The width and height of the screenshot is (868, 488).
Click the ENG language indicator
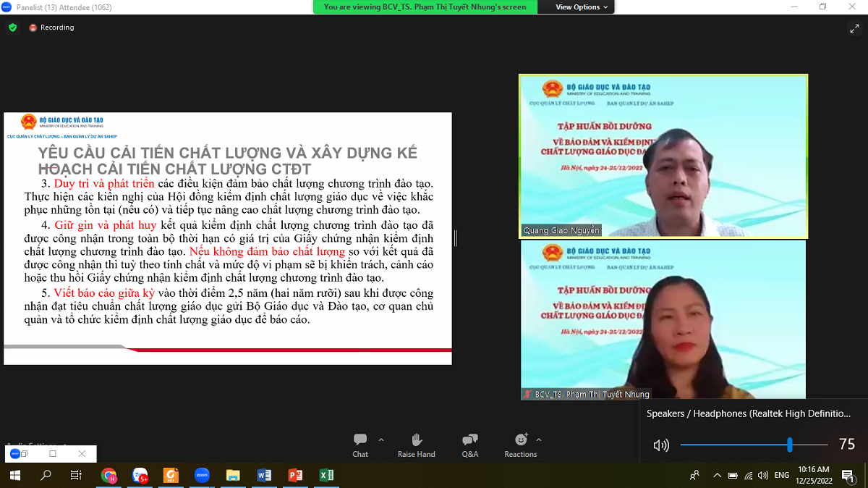coord(781,475)
